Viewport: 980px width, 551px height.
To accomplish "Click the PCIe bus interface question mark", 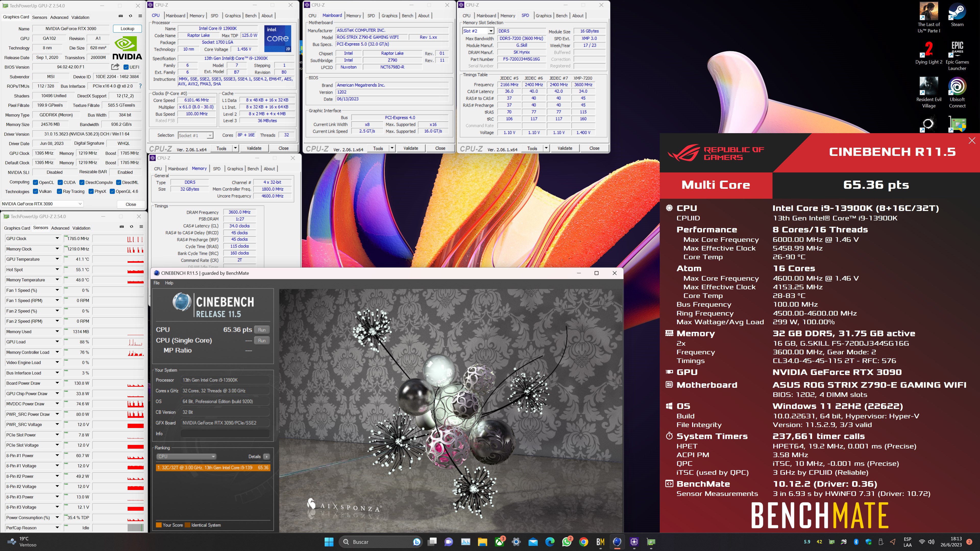I will (x=140, y=86).
